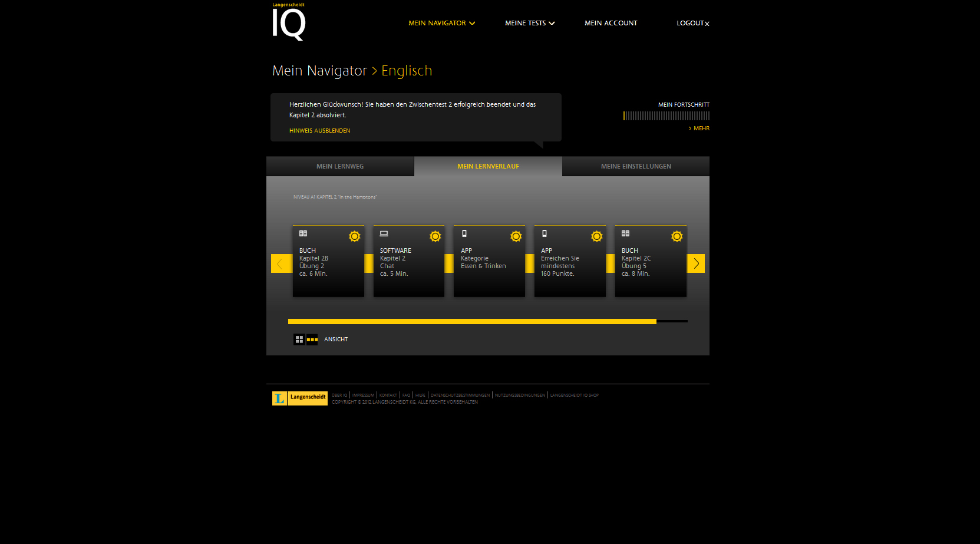The image size is (980, 544).
Task: Click the sun badge on Kapitel 2C card
Action: [x=677, y=236]
